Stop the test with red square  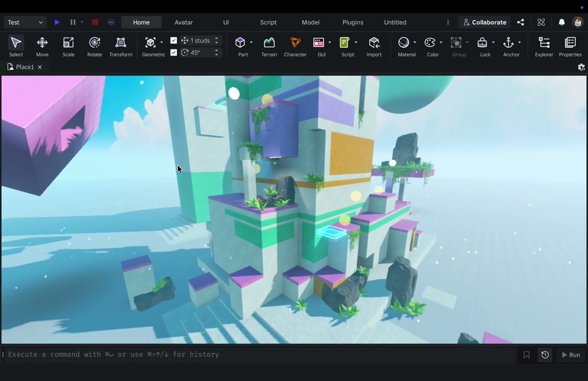(95, 22)
